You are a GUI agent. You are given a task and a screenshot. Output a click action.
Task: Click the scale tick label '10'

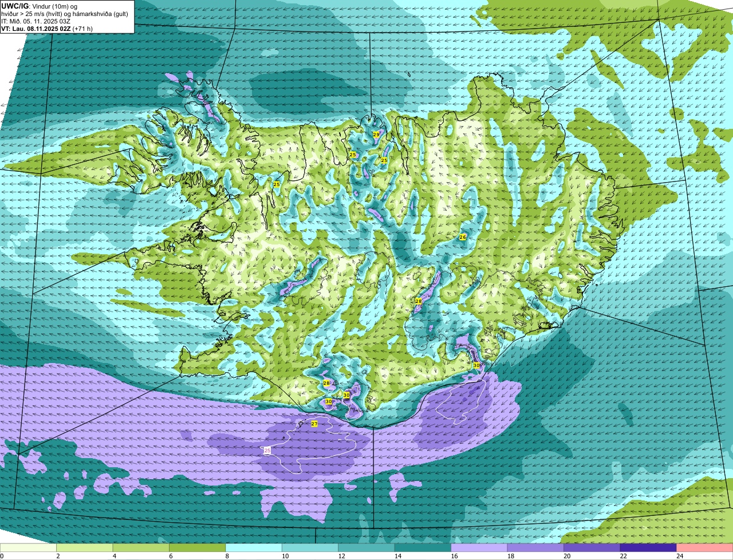click(285, 556)
